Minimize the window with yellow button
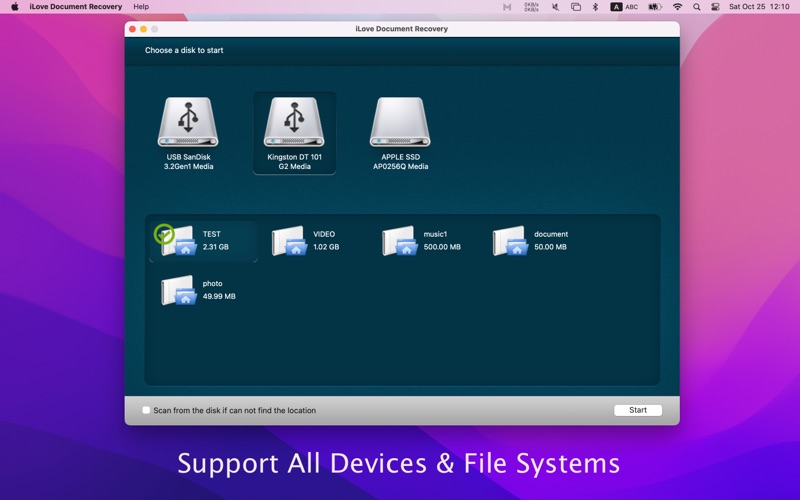The width and height of the screenshot is (800, 500). coord(143,29)
